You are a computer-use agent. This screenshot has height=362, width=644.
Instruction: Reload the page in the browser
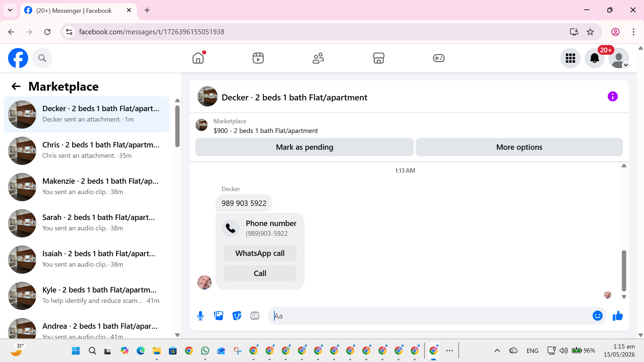[47, 32]
